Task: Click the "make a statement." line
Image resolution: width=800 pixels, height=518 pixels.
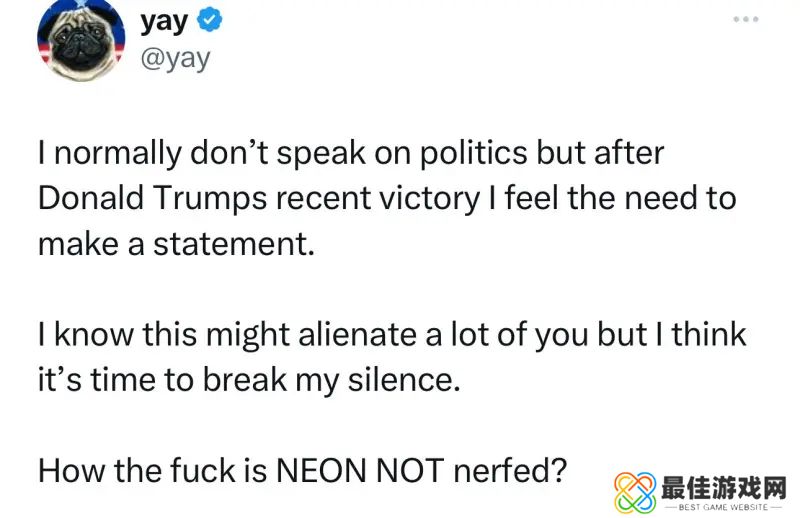Action: (x=176, y=241)
